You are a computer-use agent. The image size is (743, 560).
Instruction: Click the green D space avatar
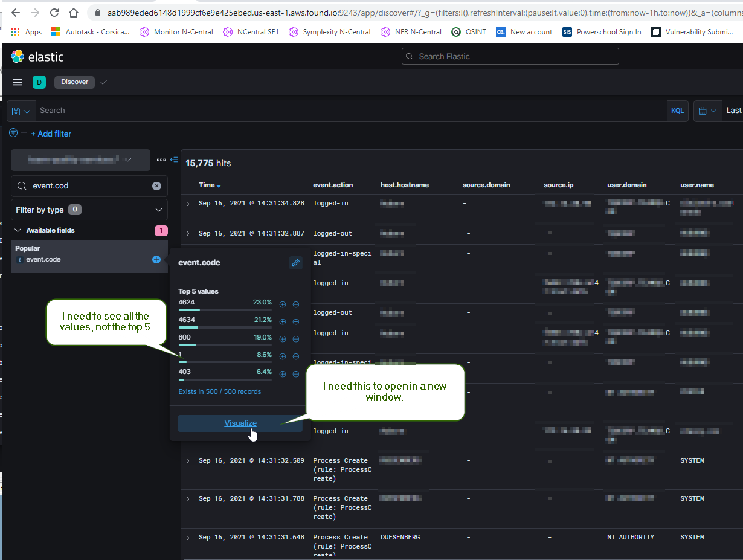[39, 82]
